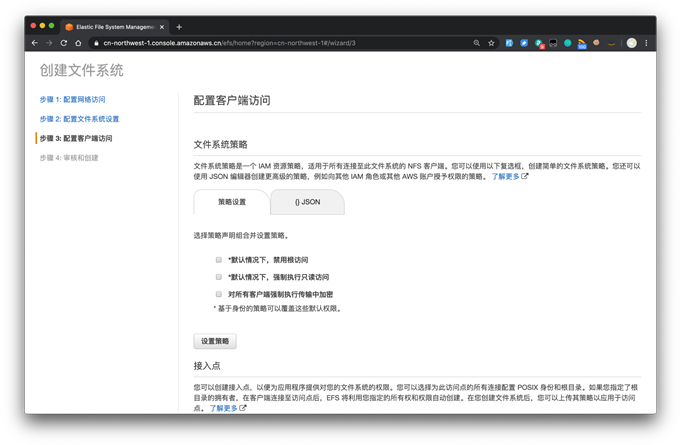680x445 pixels.
Task: Click the lock icon in the address bar
Action: (x=96, y=43)
